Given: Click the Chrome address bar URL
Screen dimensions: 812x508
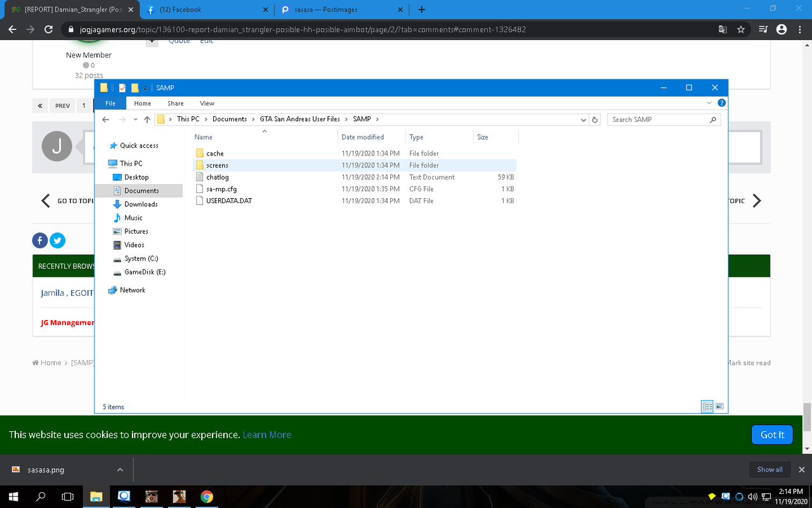Looking at the screenshot, I should tap(303, 29).
